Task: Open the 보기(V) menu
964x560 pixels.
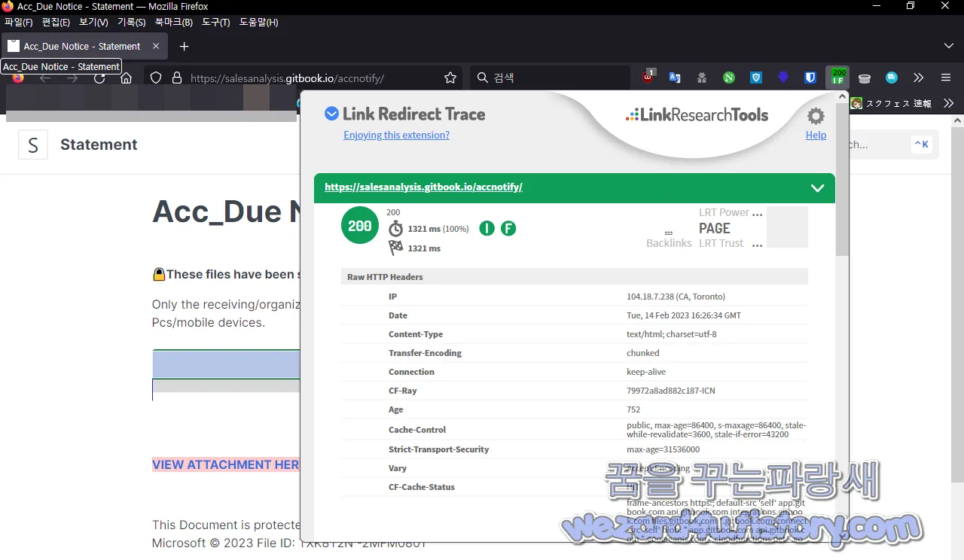Action: click(93, 22)
